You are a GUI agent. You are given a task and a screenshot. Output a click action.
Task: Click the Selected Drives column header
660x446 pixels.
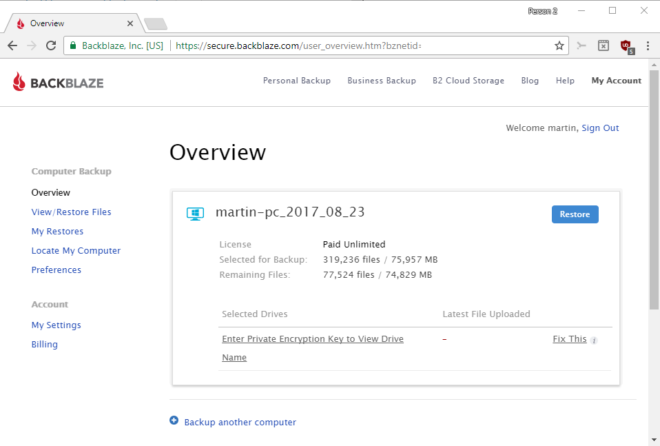click(x=255, y=314)
